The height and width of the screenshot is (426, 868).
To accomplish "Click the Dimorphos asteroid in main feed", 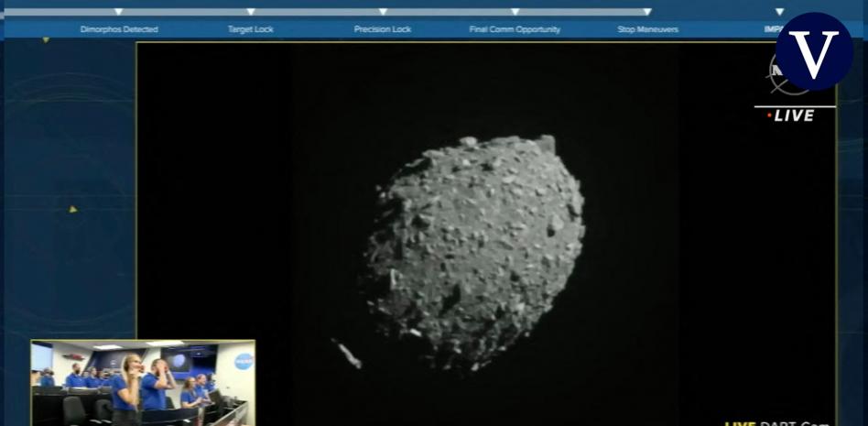I will 476,249.
